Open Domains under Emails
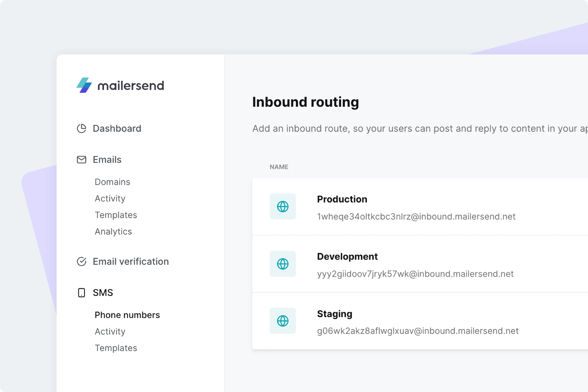588x392 pixels. click(112, 182)
